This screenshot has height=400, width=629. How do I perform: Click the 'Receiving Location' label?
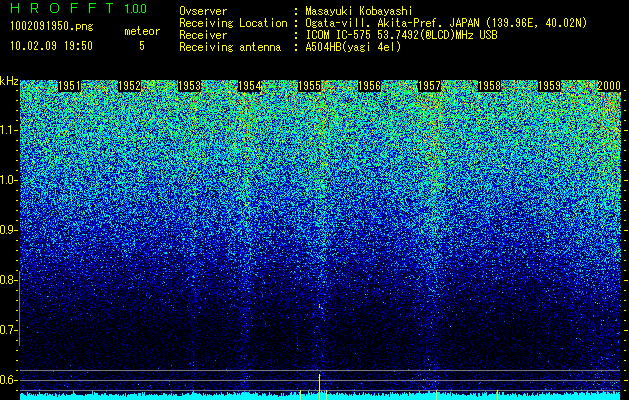pos(233,23)
